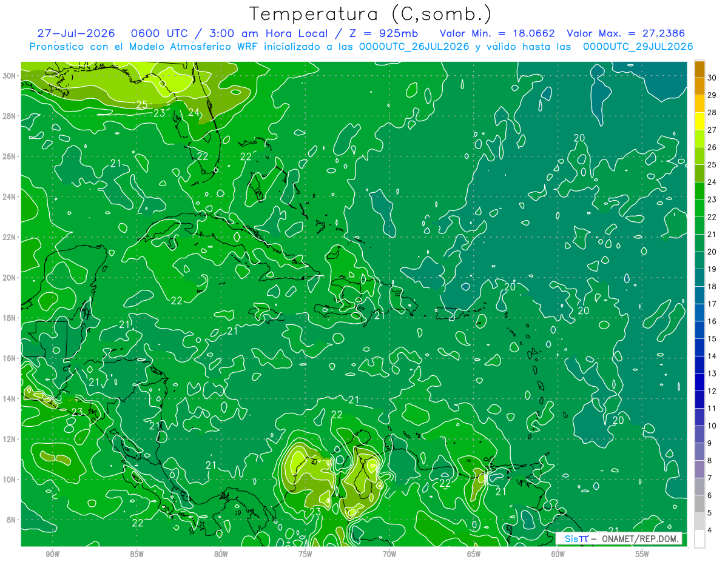Screen dimensions: 728x562
Task: Click the color bar label "10"
Action: [x=713, y=426]
